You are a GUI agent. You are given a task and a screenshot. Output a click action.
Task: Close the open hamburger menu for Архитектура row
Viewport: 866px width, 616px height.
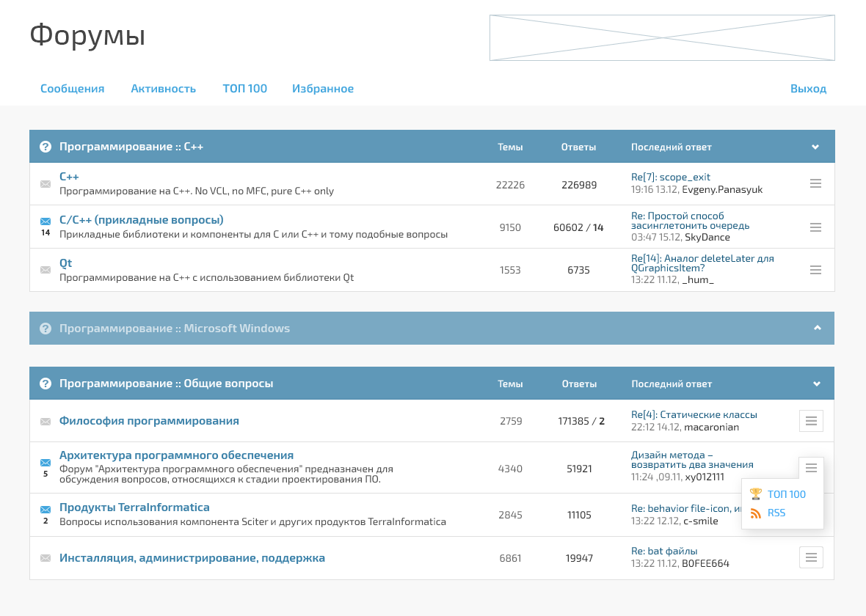[811, 468]
